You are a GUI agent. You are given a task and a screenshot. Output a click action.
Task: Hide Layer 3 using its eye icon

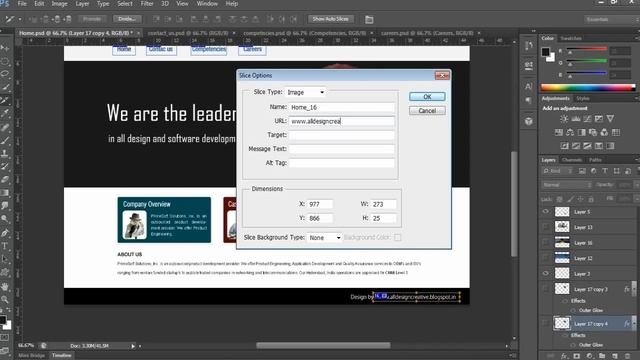(545, 273)
